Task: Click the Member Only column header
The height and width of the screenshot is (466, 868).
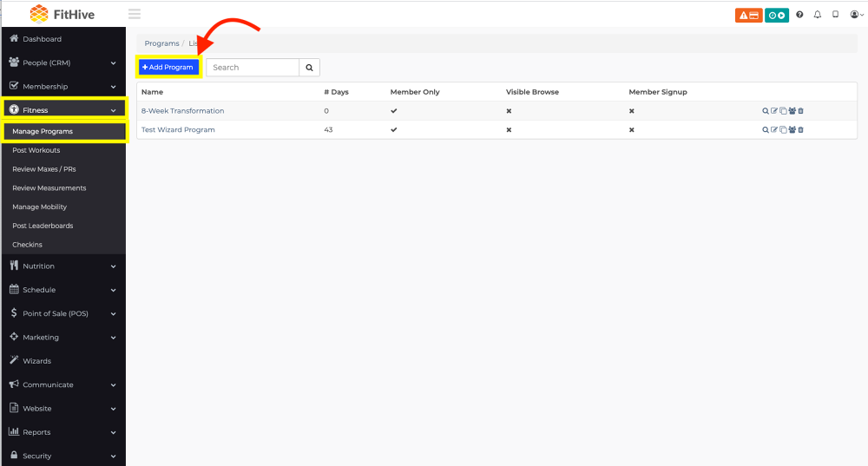Action: (x=415, y=92)
